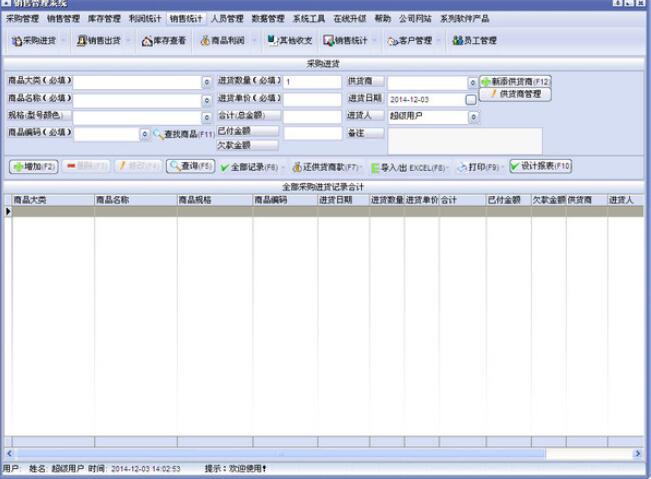The width and height of the screenshot is (651, 479).
Task: Open the arrow next to 采购进货 toolbar button
Action: coord(64,41)
